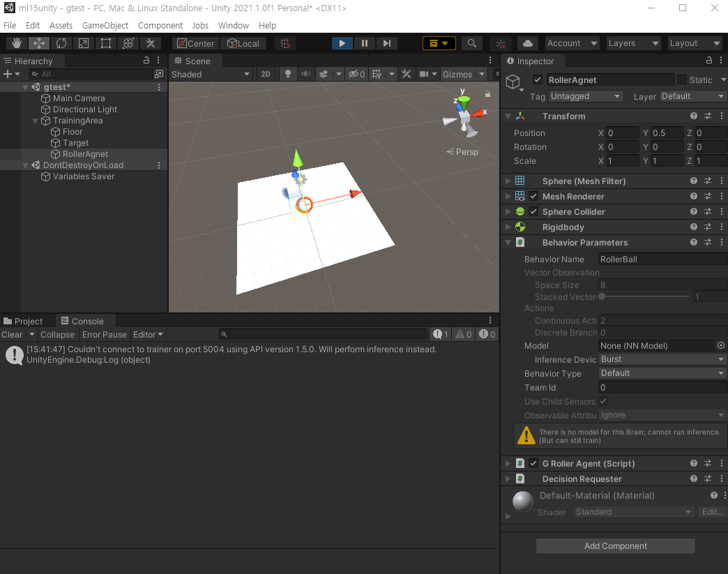Viewport: 728px width, 574px height.
Task: Select the Transform tool
Action: click(128, 43)
